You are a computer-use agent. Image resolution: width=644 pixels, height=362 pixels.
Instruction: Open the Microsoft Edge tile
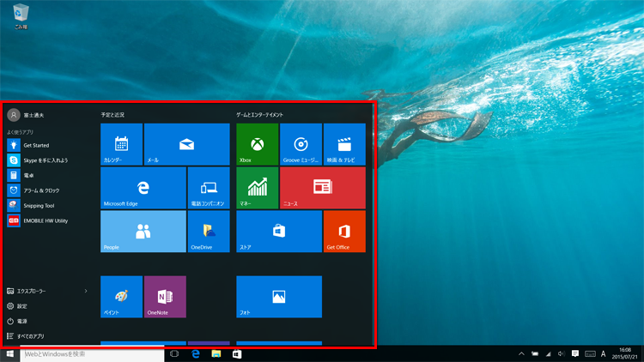point(143,188)
